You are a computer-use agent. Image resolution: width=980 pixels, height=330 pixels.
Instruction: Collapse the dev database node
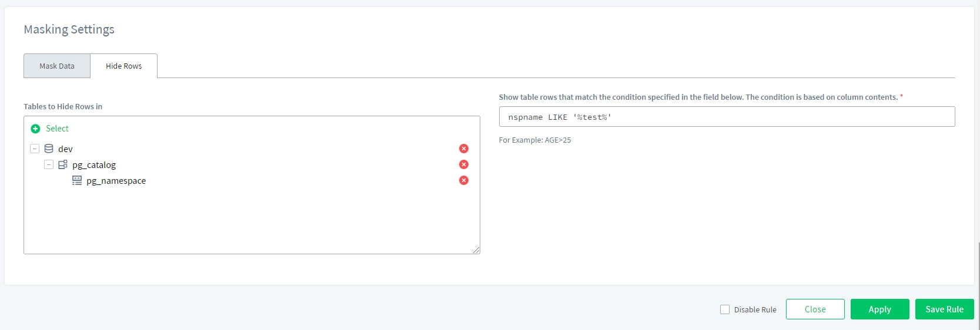(35, 149)
